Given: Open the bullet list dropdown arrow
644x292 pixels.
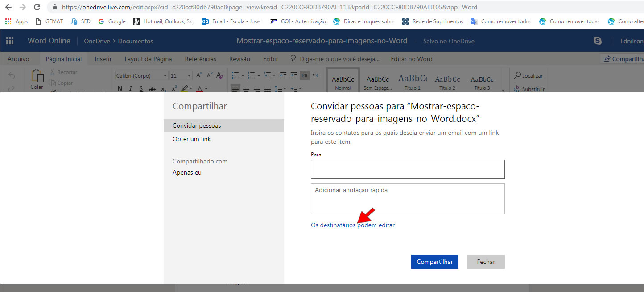Looking at the screenshot, I should coord(242,76).
